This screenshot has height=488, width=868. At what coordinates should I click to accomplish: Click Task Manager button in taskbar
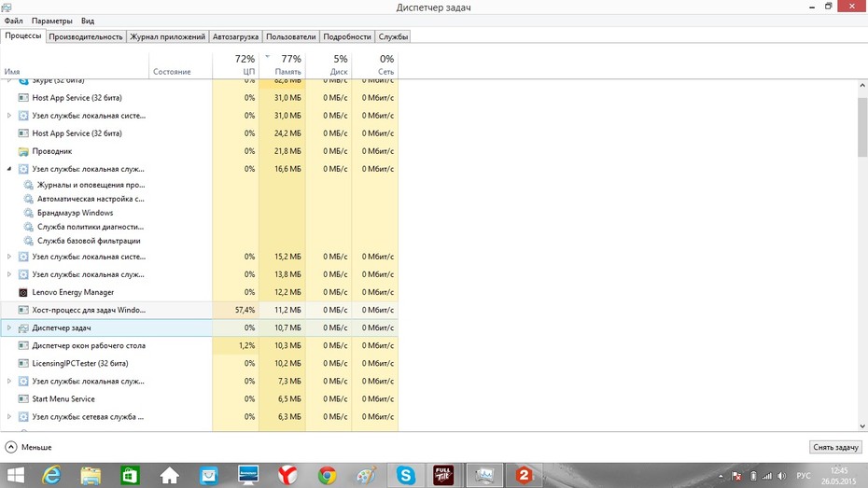click(x=484, y=475)
